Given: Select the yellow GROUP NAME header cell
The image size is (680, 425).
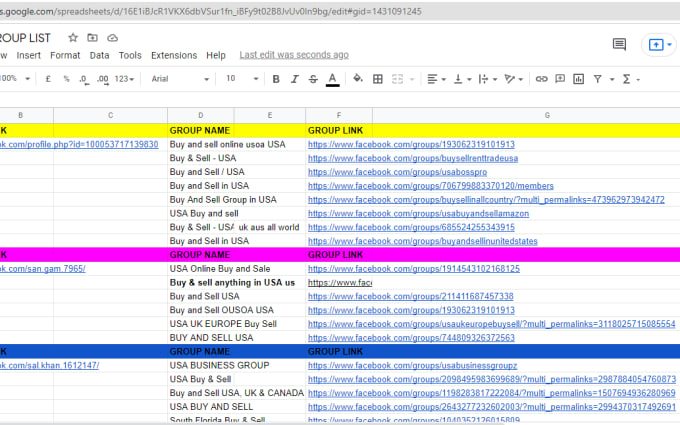Looking at the screenshot, I should (x=200, y=131).
